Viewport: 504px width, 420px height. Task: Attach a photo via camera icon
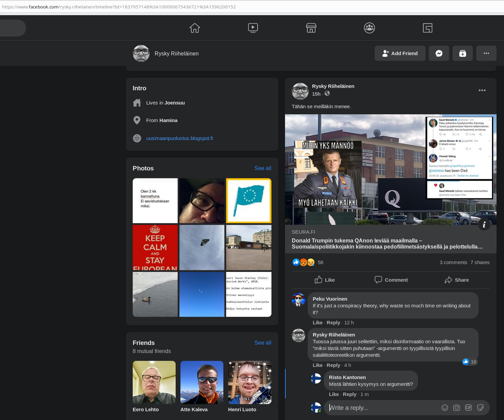[x=457, y=408]
